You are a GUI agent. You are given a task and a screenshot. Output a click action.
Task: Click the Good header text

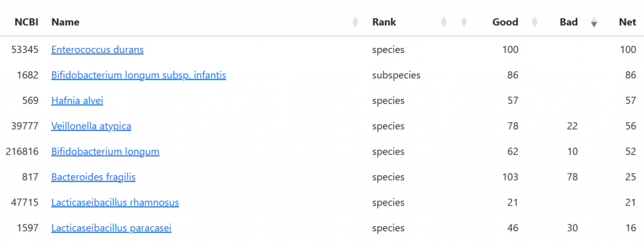coord(505,22)
